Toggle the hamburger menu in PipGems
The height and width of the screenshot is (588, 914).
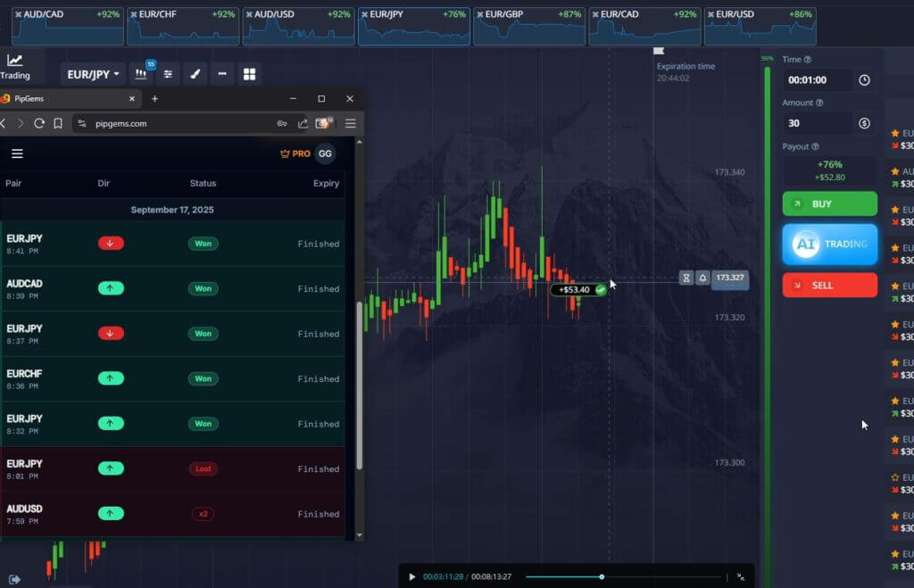coord(17,153)
